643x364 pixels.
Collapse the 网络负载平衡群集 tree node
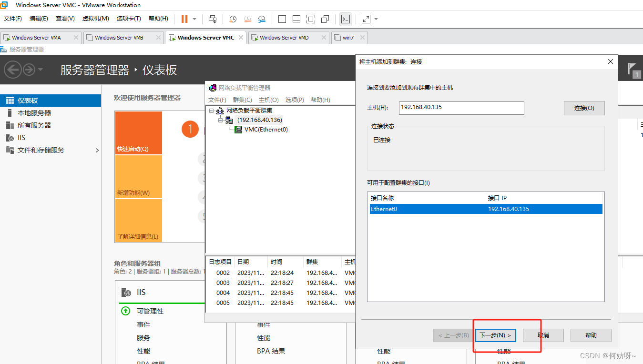click(x=211, y=111)
